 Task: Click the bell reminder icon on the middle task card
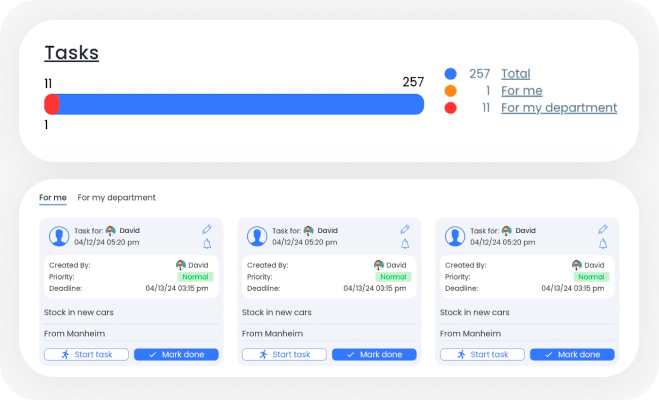coord(405,244)
